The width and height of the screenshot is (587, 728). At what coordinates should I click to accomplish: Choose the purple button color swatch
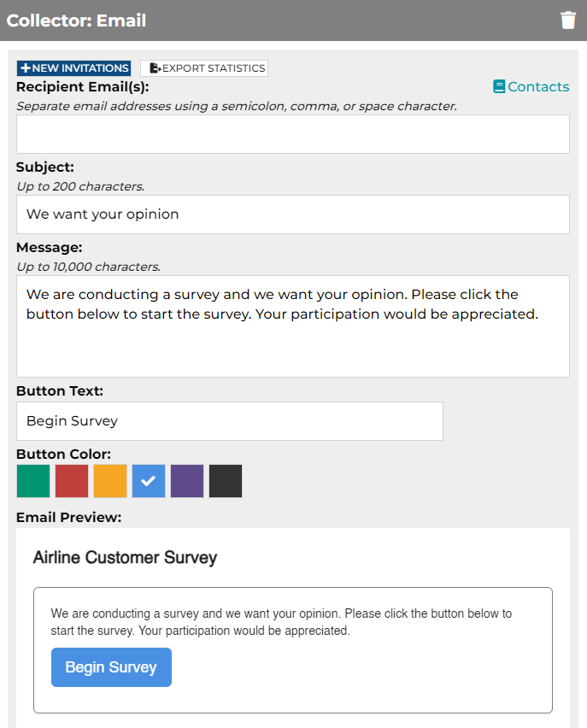pyautogui.click(x=187, y=481)
